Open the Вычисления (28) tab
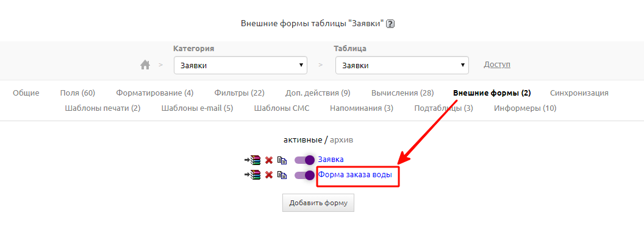644x246 pixels. click(402, 93)
